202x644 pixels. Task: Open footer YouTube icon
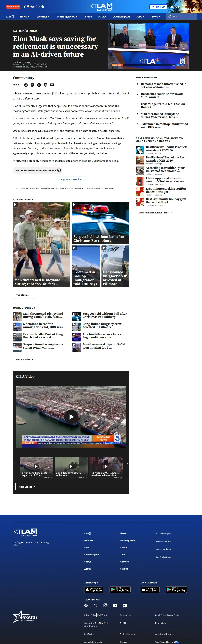click(115, 606)
